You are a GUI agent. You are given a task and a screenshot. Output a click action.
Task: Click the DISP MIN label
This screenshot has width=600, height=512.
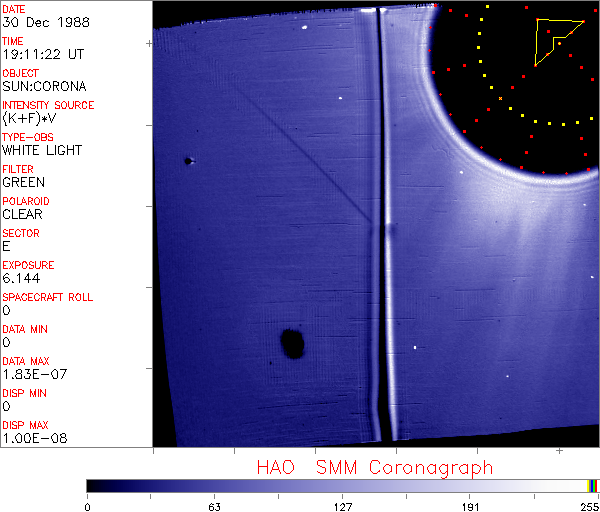click(x=24, y=393)
